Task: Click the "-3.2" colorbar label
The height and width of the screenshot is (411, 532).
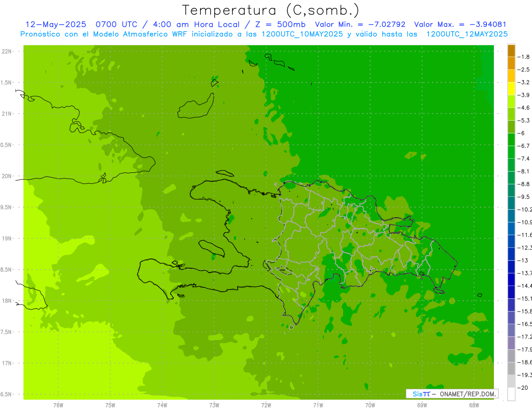Action: click(x=524, y=82)
